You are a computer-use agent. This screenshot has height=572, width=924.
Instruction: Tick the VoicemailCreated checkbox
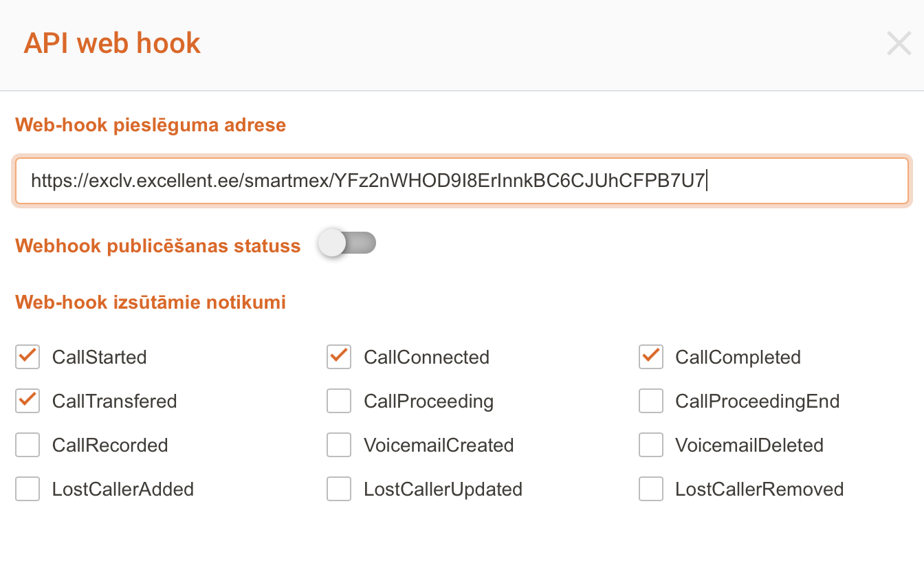339,445
